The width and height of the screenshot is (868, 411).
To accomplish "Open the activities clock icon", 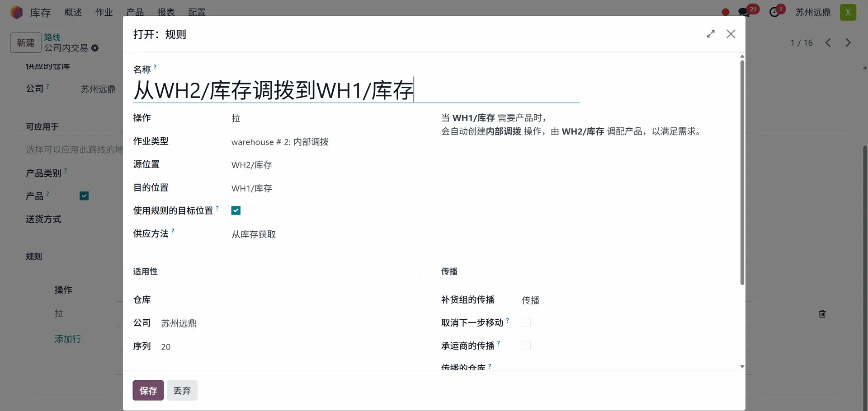I will click(x=774, y=12).
